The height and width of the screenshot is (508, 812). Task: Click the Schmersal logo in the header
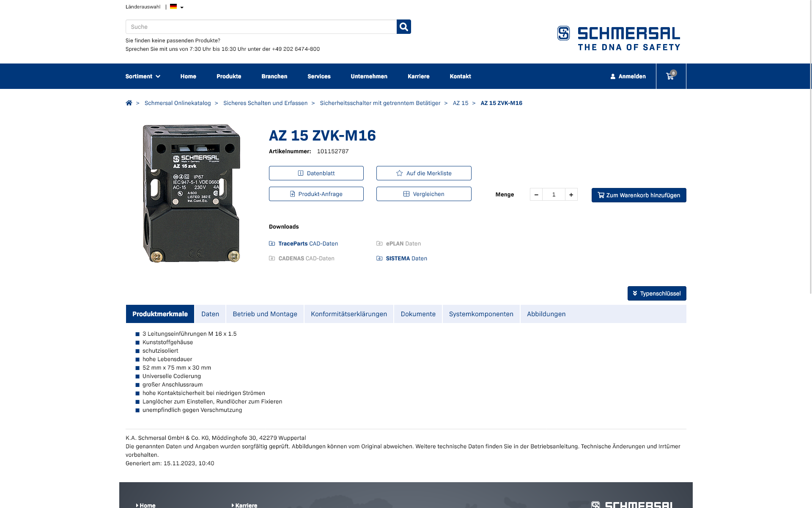[x=618, y=38]
